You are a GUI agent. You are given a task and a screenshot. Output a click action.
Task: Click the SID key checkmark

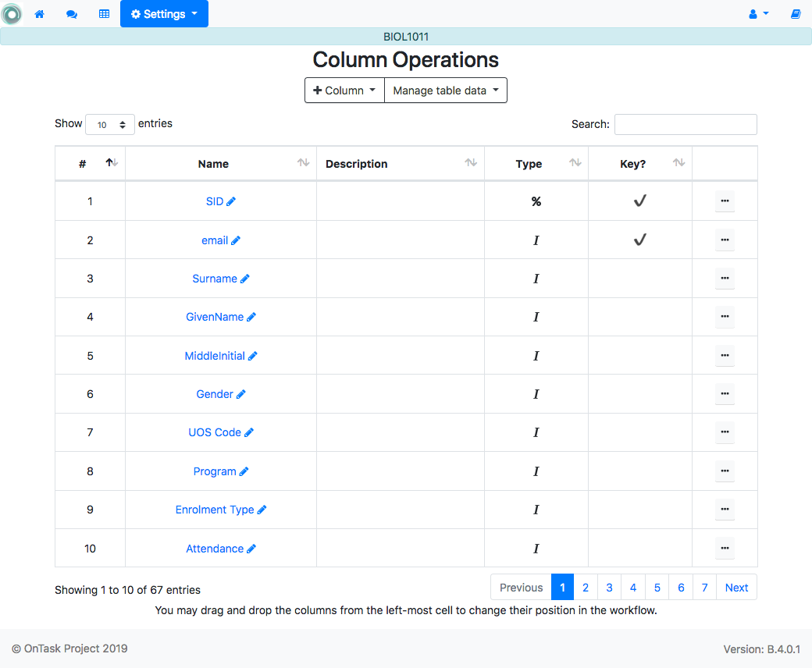click(x=640, y=201)
